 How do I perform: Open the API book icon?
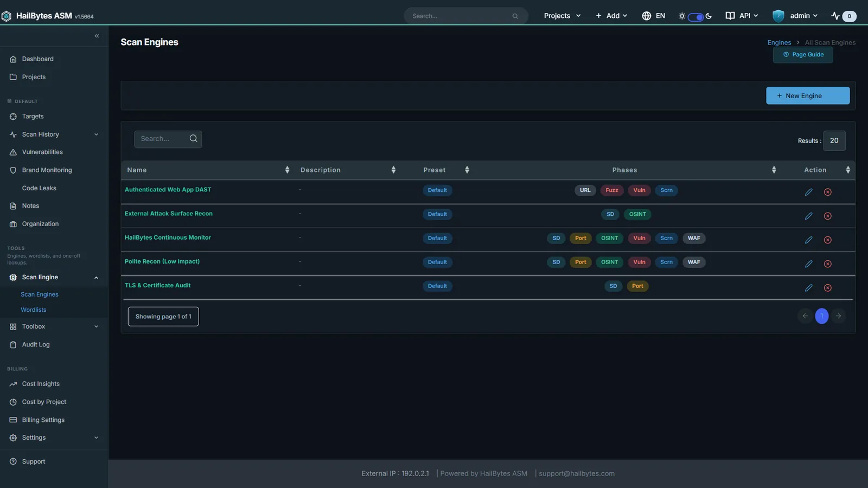[730, 16]
